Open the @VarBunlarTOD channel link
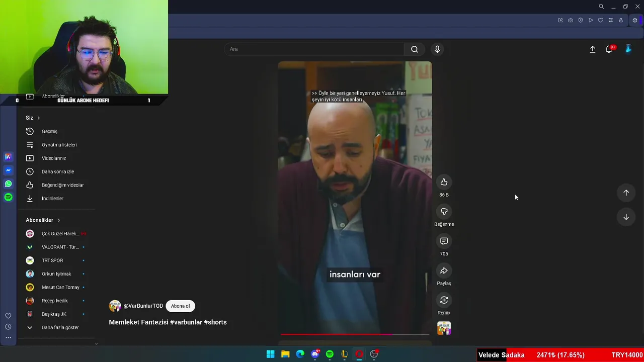644x362 pixels. (x=143, y=306)
